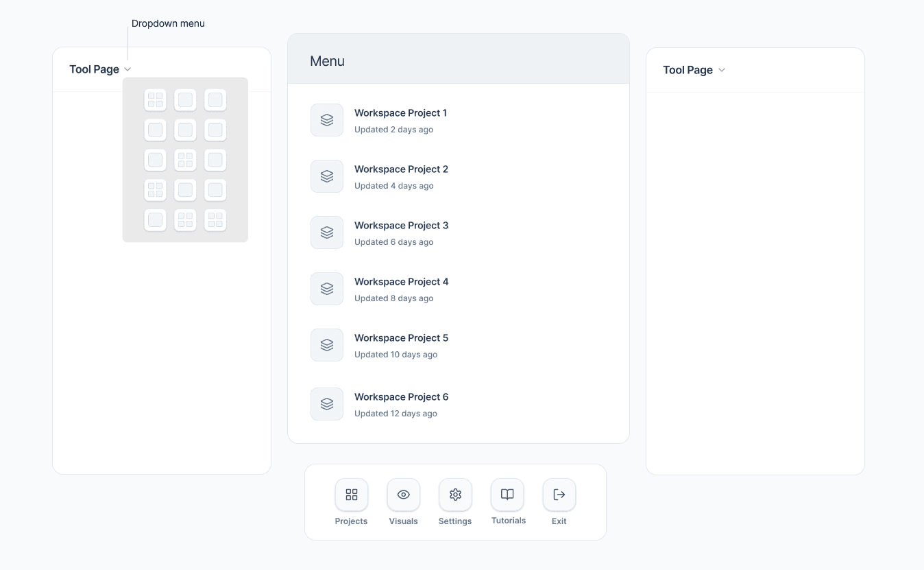
Task: Click the layers icon beside Workspace Project 2
Action: tap(327, 176)
